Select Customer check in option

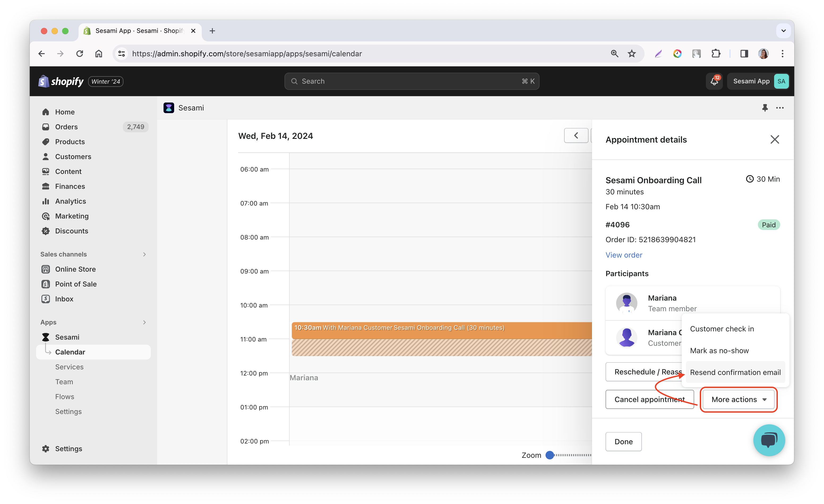point(722,329)
